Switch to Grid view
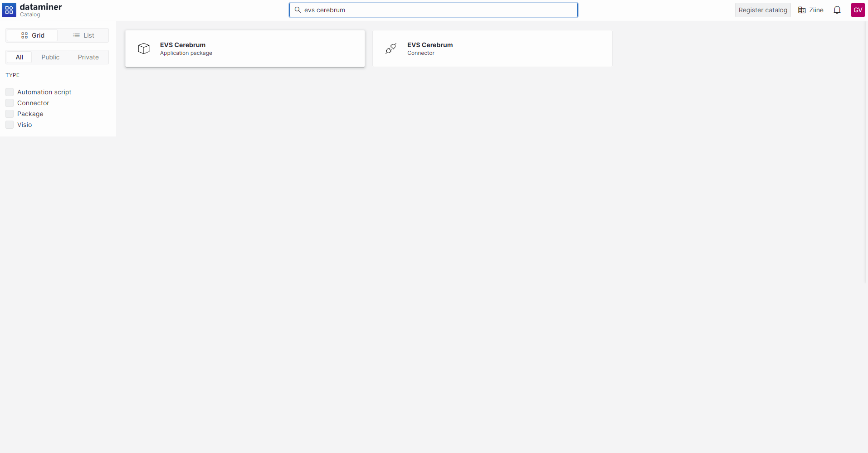868x453 pixels. click(x=32, y=35)
